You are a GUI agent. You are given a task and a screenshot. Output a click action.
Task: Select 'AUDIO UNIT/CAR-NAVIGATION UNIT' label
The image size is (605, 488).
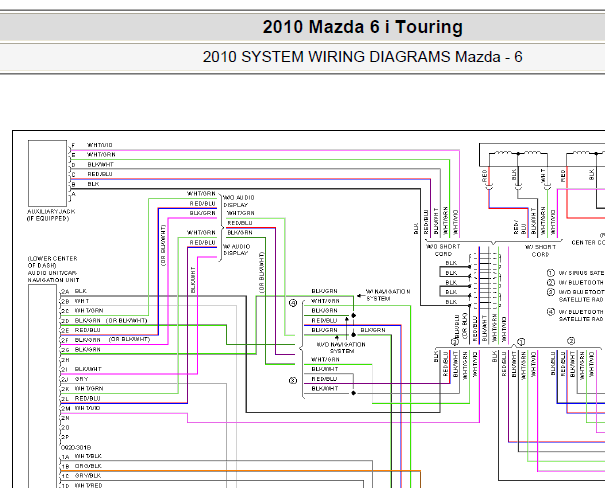click(x=53, y=276)
